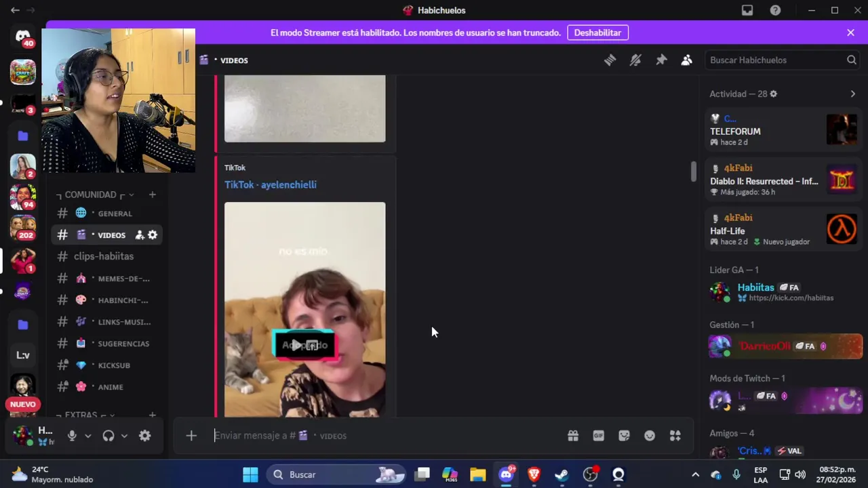Open the gift Nitro icon
Image resolution: width=868 pixels, height=488 pixels.
[x=573, y=436]
